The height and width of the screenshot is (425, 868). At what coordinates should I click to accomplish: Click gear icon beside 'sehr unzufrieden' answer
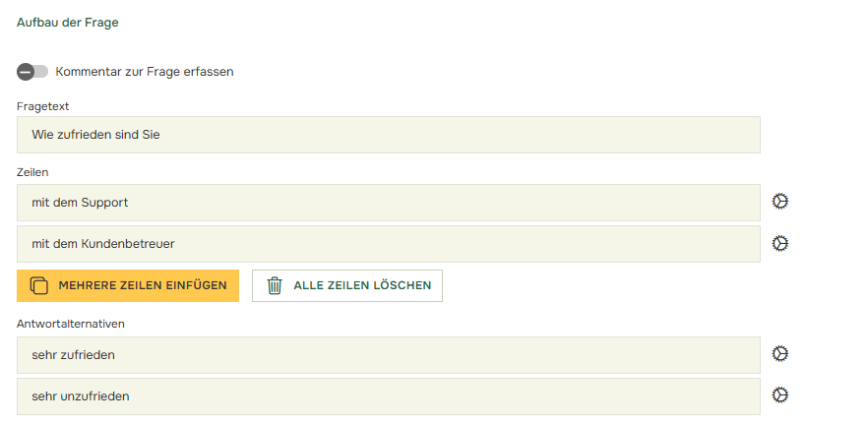(780, 395)
